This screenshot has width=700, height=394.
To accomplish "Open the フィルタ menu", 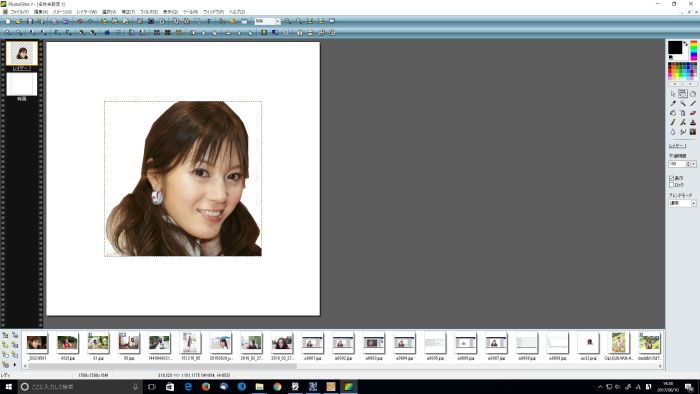I will tap(149, 12).
